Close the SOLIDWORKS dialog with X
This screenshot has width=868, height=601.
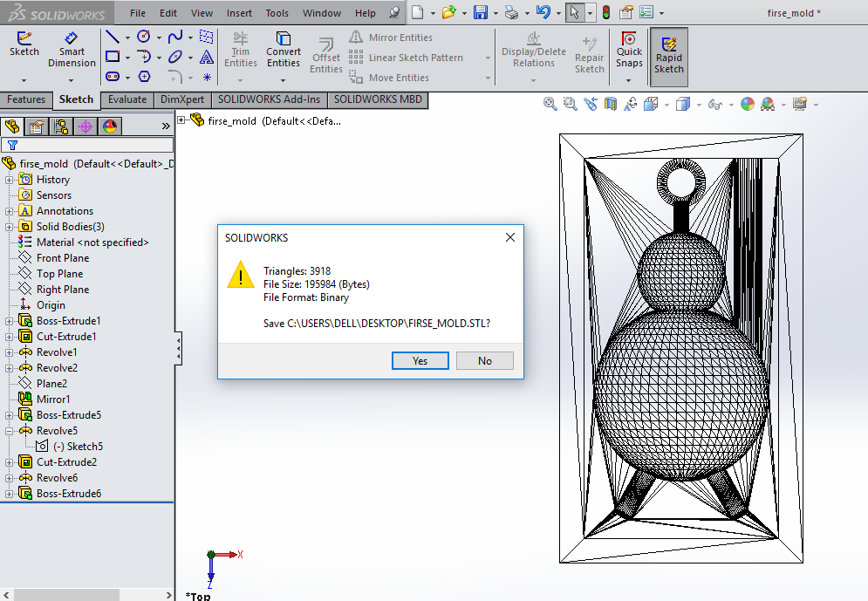pyautogui.click(x=509, y=237)
